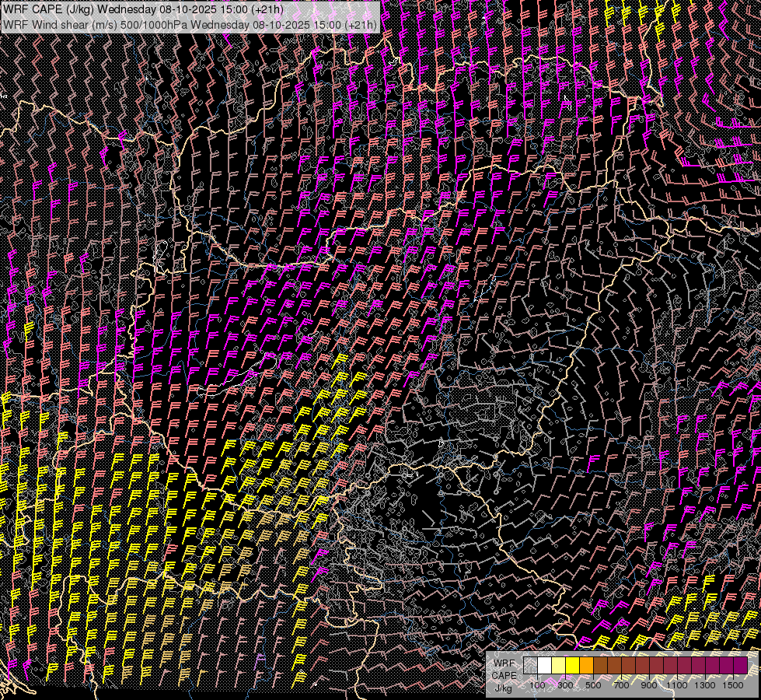The width and height of the screenshot is (761, 700).
Task: Click the 1300 label on the legend
Action: pos(706,685)
